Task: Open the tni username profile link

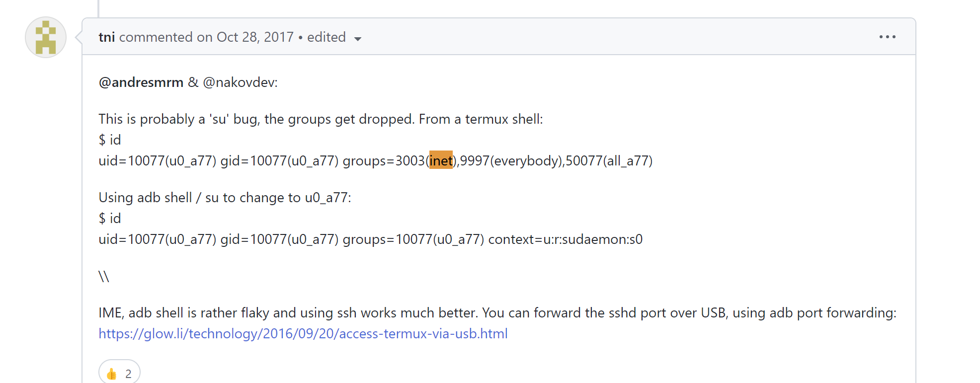Action: [x=106, y=37]
